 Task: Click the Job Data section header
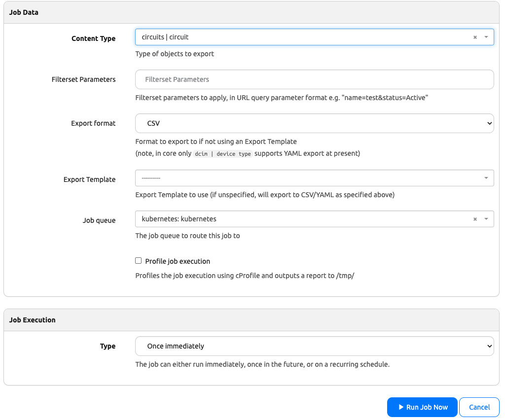24,12
